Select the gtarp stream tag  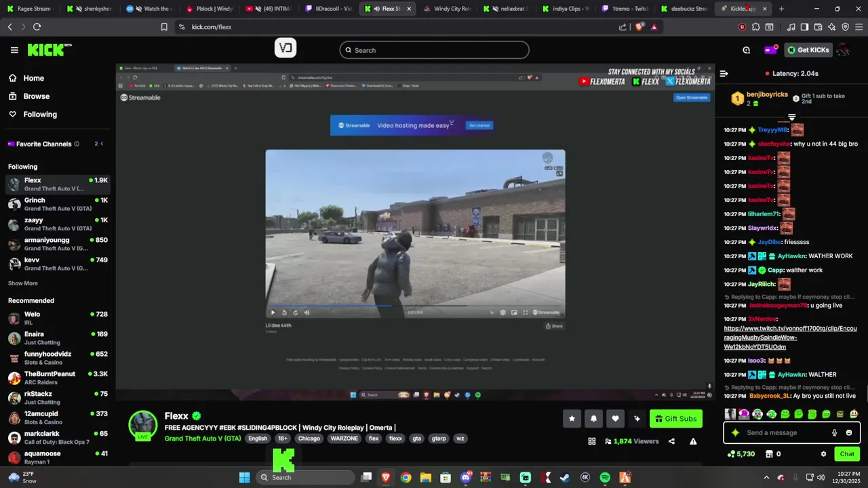coord(439,439)
